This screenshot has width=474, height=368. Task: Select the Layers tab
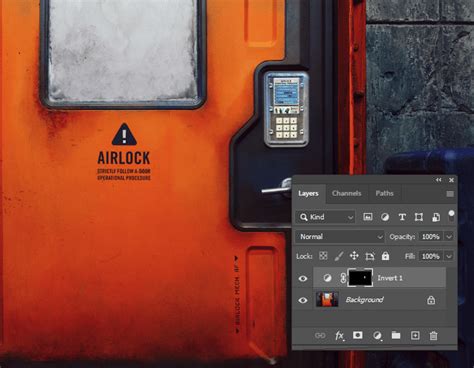(308, 194)
